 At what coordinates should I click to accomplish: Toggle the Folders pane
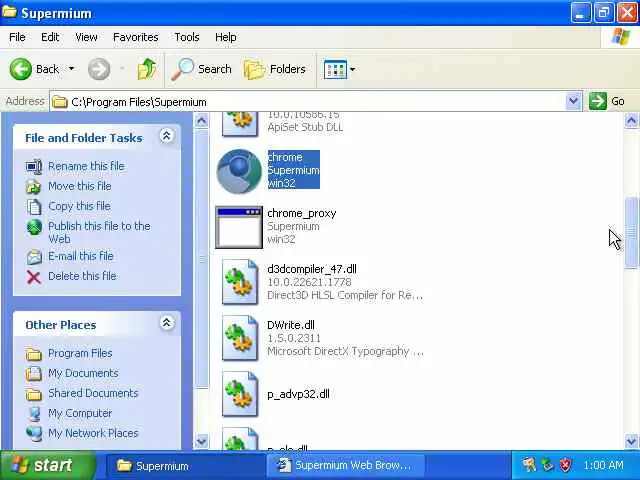coord(275,69)
